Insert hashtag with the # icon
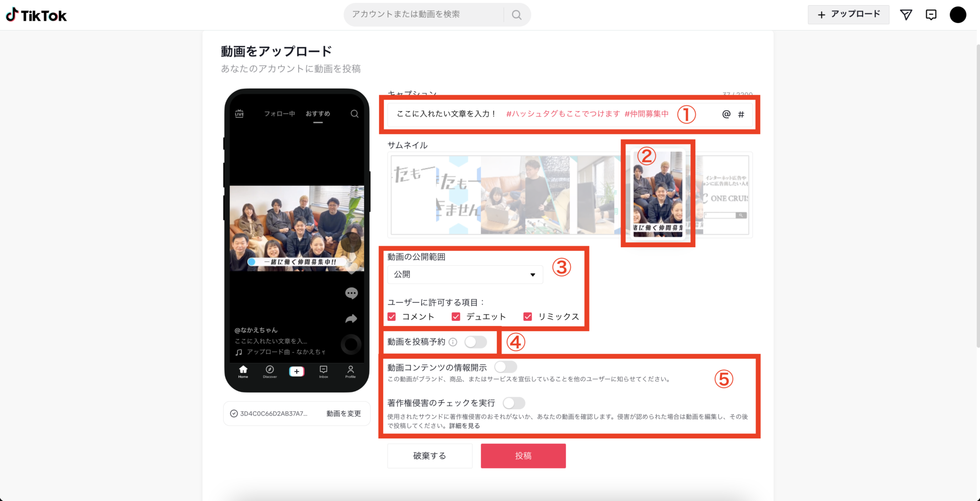 (741, 114)
